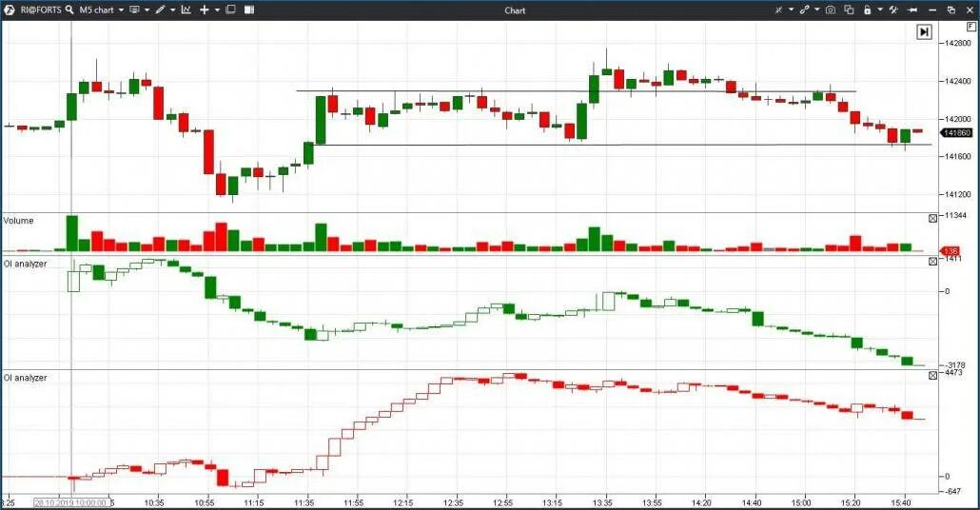Pin the window with the pin icon
The width and height of the screenshot is (980, 510).
[912, 10]
